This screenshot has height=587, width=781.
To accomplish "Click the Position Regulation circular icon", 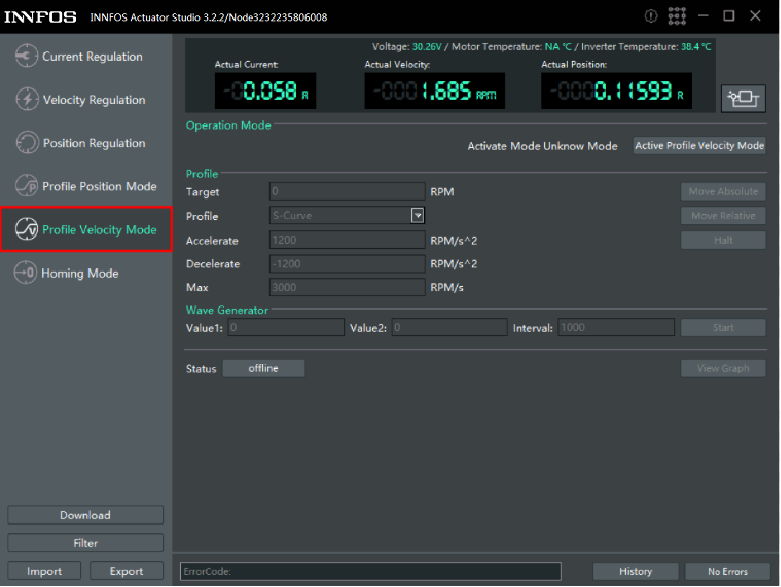I will click(26, 143).
